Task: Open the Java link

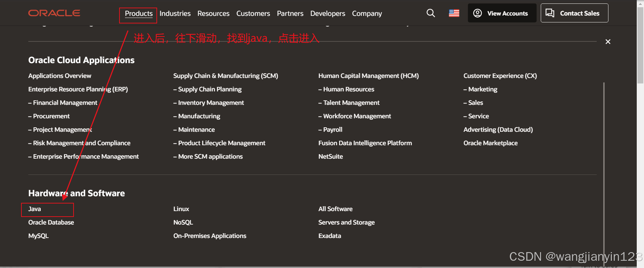Action: [35, 209]
